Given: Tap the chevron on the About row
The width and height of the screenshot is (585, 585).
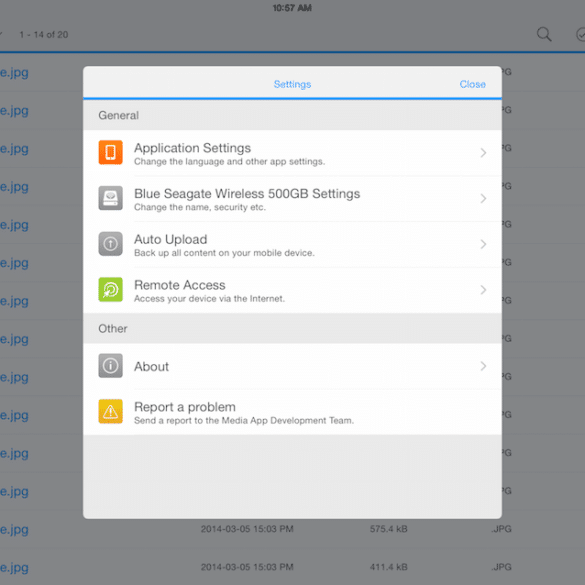Looking at the screenshot, I should [483, 366].
